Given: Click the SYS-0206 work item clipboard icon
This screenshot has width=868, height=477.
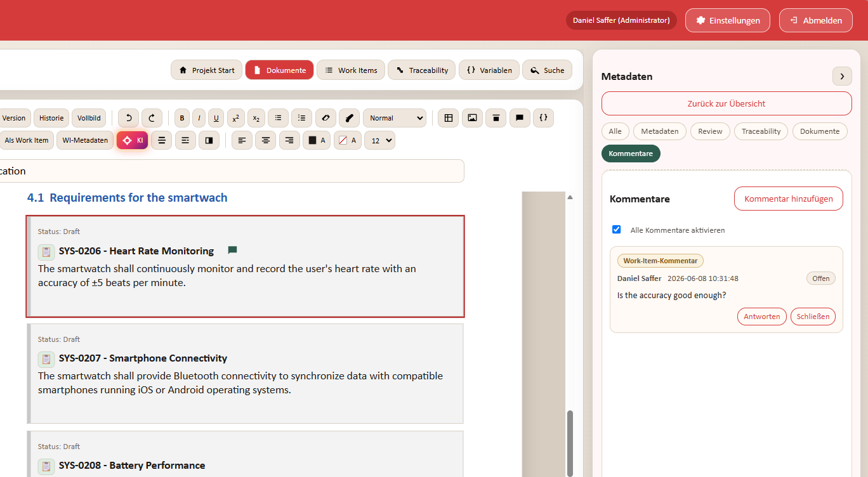Looking at the screenshot, I should [x=46, y=252].
